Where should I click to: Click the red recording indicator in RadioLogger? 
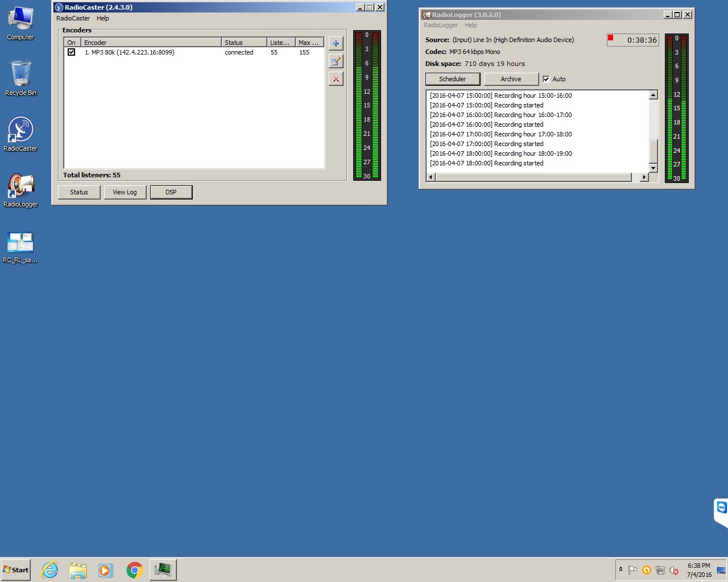[610, 38]
